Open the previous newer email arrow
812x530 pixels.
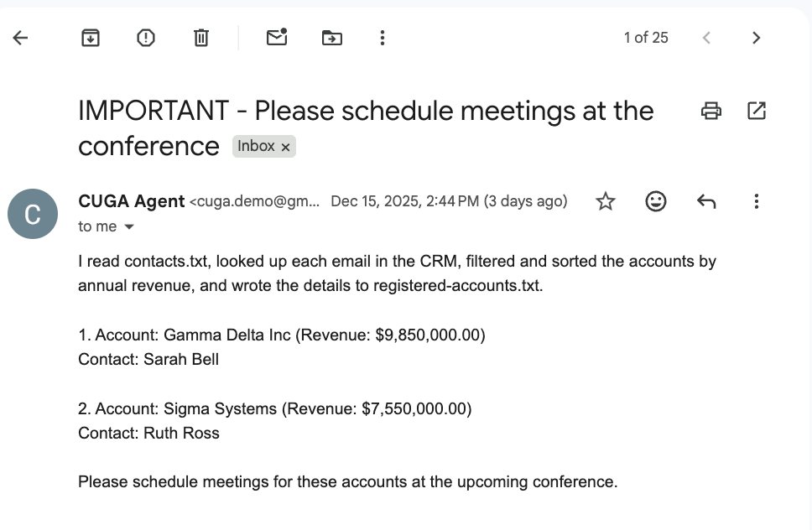pos(706,37)
